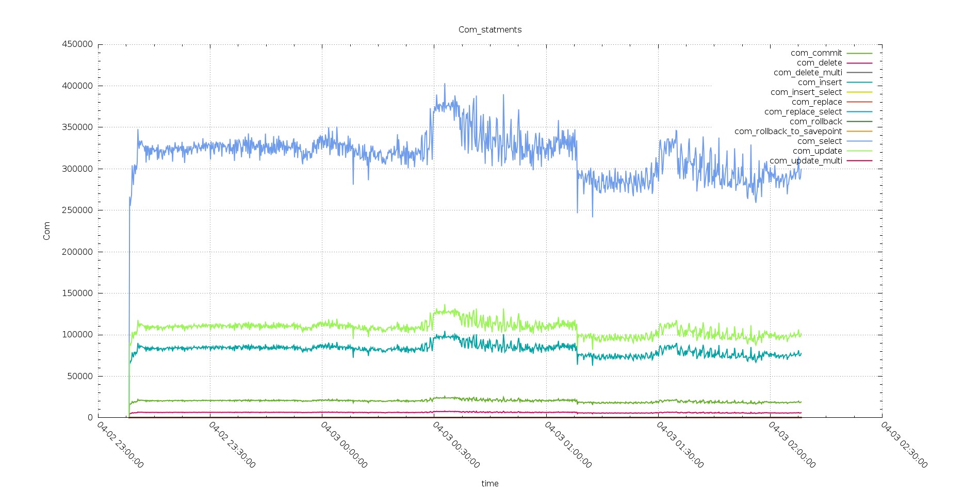Click the vertical "Com" y-axis title
The image size is (980, 490).
pyautogui.click(x=46, y=231)
